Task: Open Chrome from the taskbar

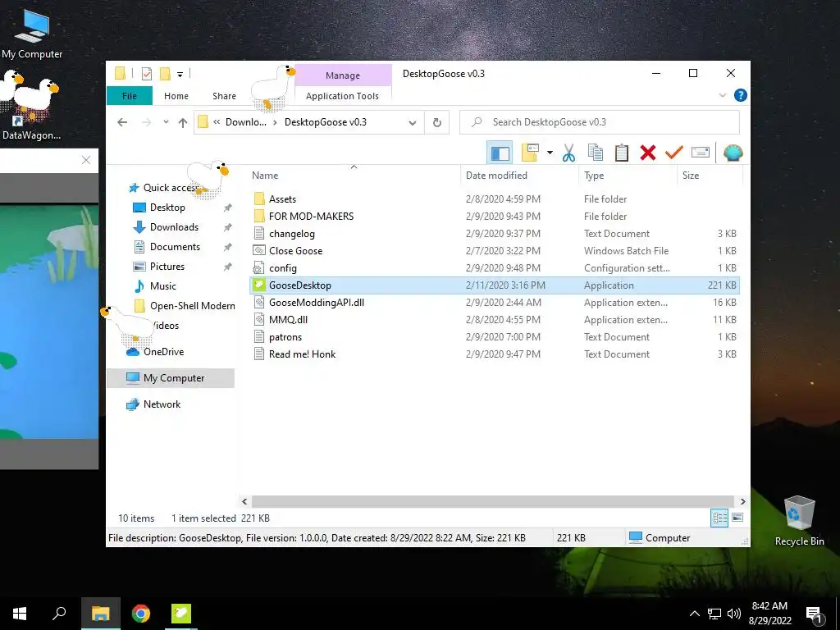Action: [x=141, y=614]
